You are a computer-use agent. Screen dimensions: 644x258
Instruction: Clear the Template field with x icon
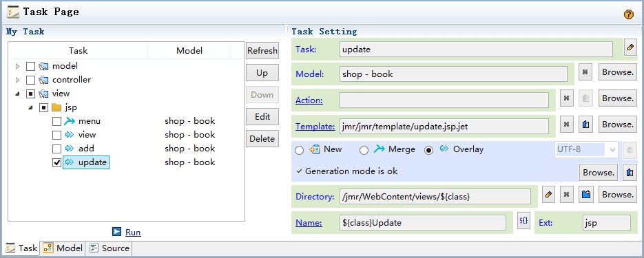(566, 125)
